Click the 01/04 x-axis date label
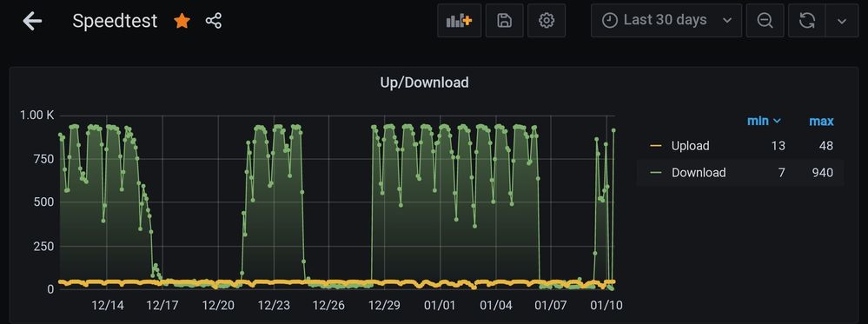Image resolution: width=868 pixels, height=324 pixels. pos(495,305)
